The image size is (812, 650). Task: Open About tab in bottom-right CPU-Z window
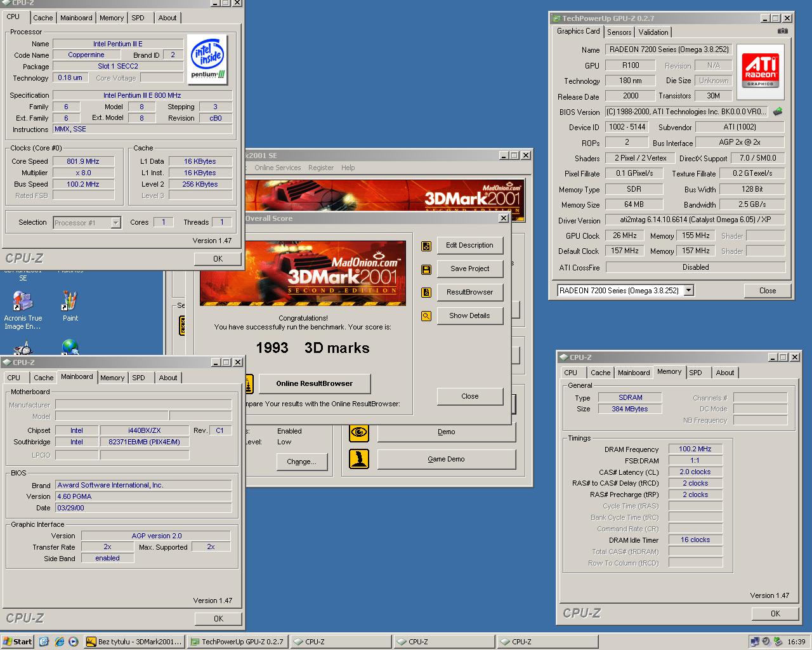point(725,373)
